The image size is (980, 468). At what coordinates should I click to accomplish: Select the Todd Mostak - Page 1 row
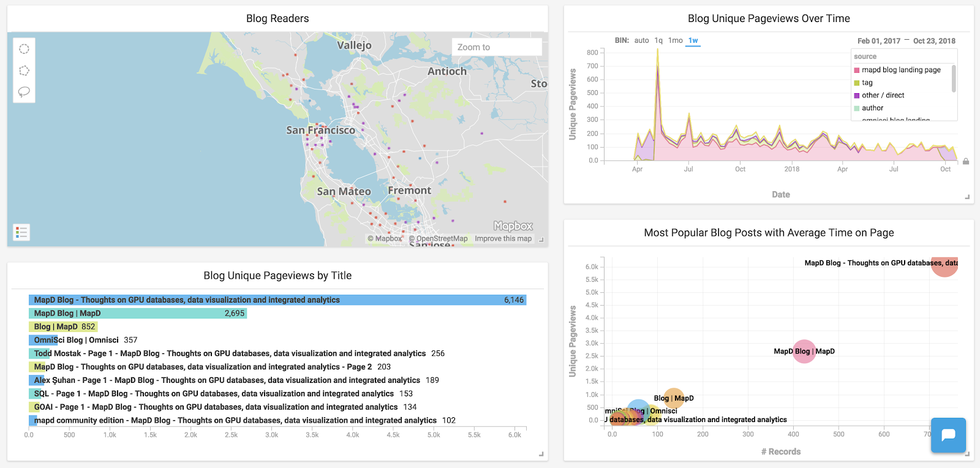(237, 353)
